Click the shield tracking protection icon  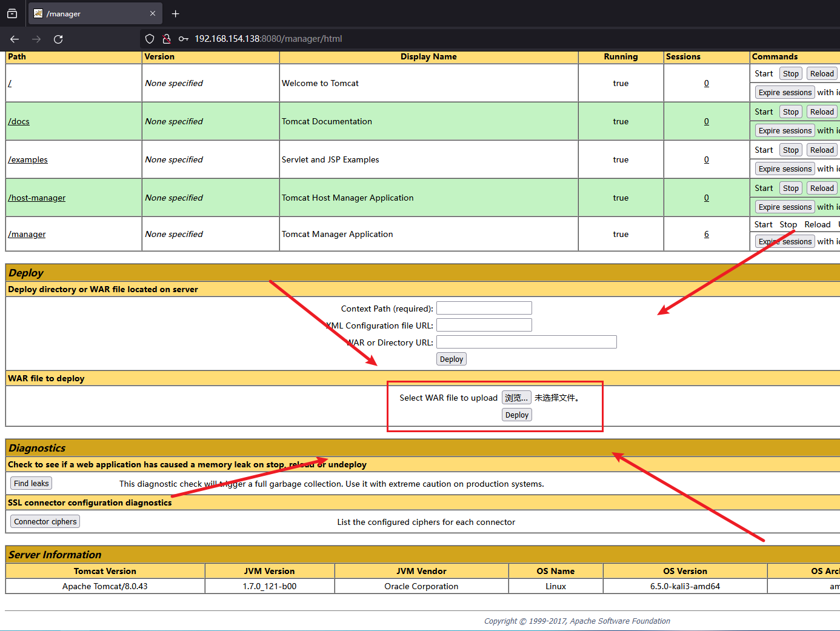[x=150, y=39]
